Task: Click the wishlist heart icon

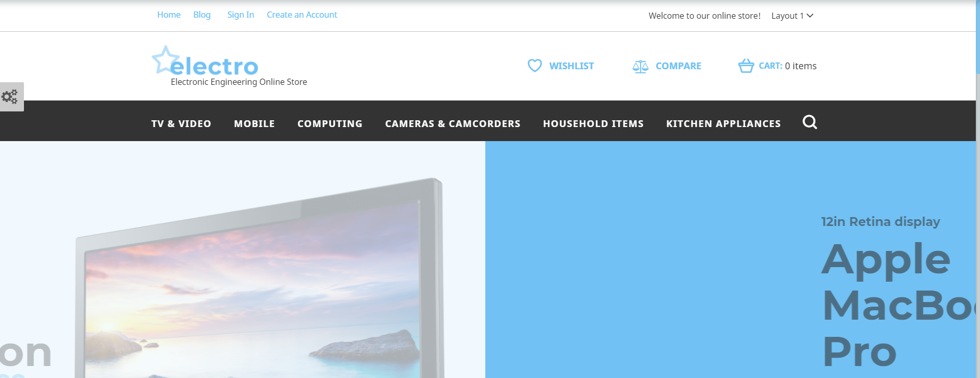Action: (x=534, y=66)
